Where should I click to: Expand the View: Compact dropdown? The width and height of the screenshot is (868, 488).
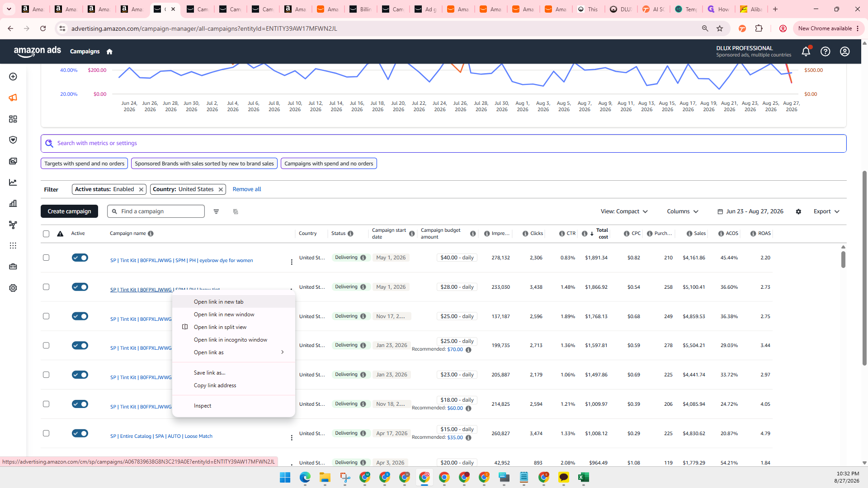(x=624, y=211)
